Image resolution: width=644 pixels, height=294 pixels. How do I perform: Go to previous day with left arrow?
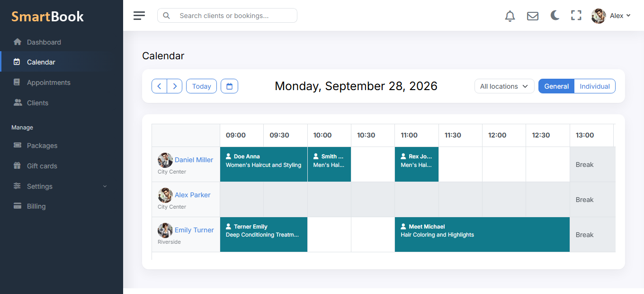point(159,86)
